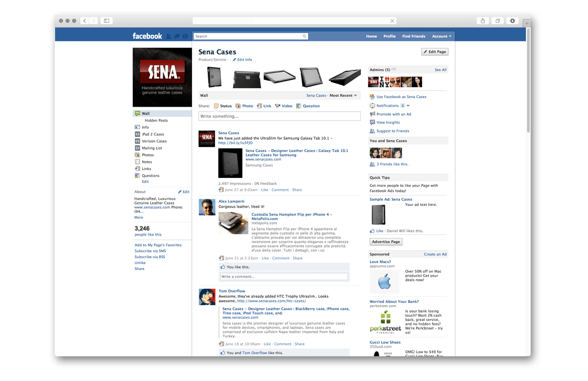Viewport: 588px width, 381px height.
Task: Click Use Facebook as Sena Cases
Action: [x=401, y=97]
